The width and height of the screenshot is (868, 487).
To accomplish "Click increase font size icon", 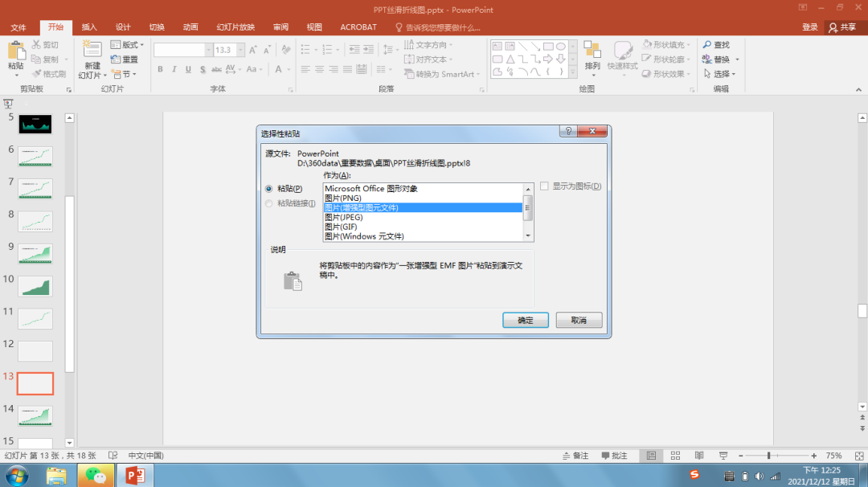I will (x=253, y=50).
